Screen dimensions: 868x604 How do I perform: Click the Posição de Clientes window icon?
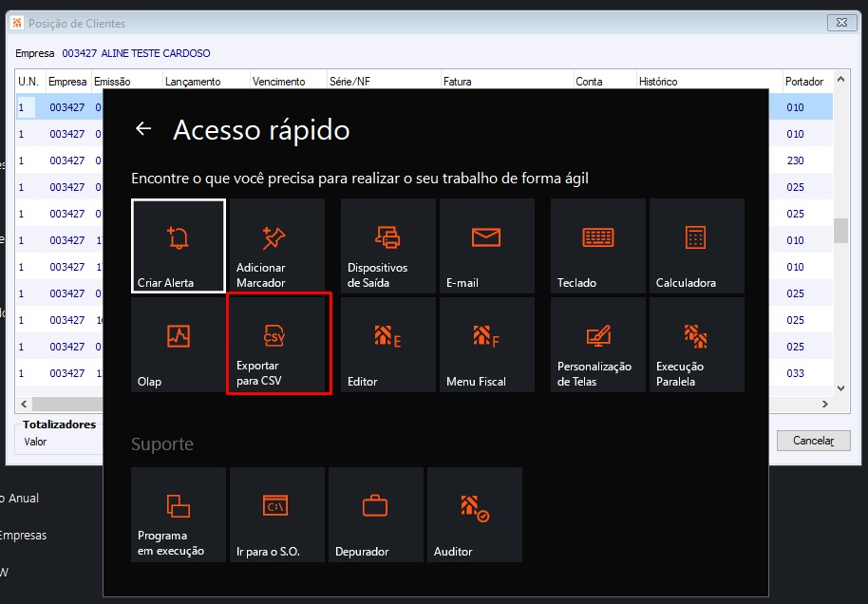pyautogui.click(x=17, y=23)
